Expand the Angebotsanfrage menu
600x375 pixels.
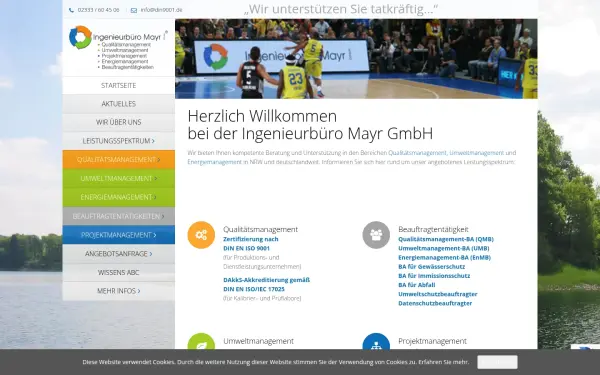[x=119, y=254]
